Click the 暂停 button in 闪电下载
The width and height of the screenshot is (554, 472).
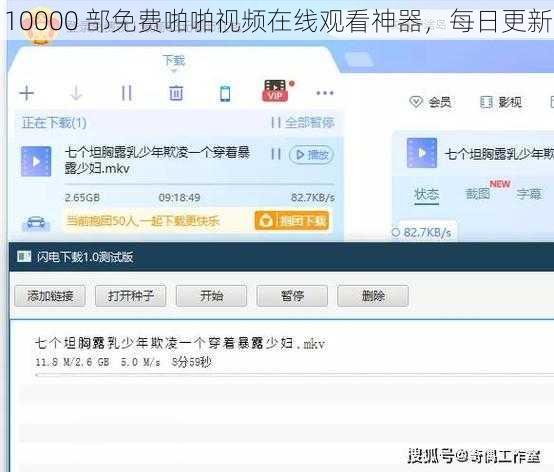pos(292,296)
